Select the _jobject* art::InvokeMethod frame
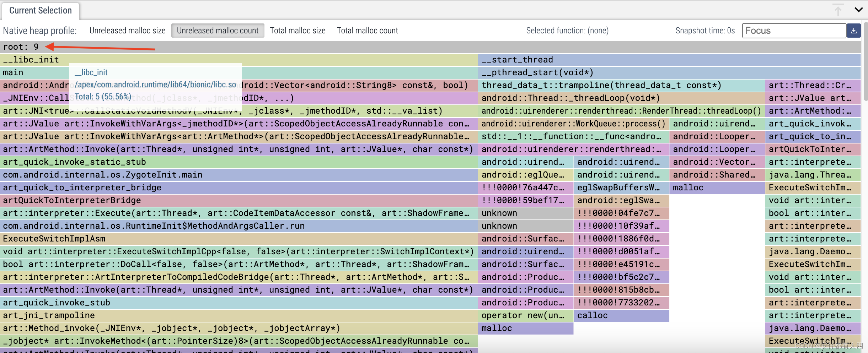 (x=239, y=341)
